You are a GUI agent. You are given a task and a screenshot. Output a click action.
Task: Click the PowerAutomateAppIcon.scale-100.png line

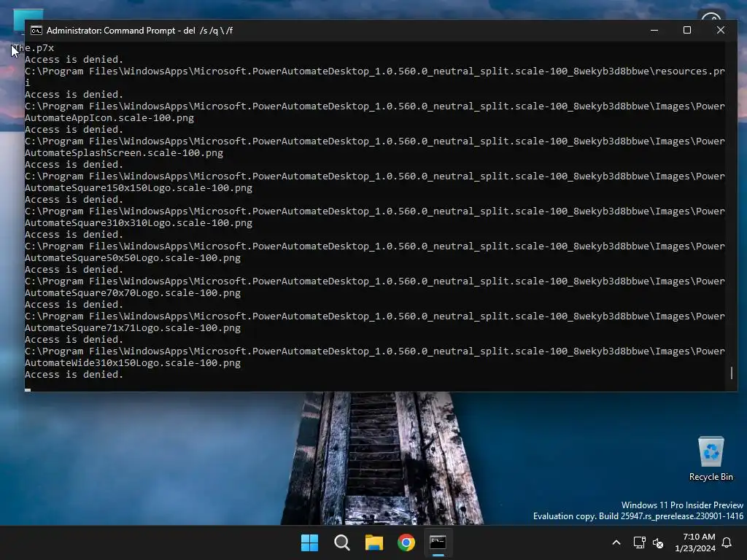pyautogui.click(x=109, y=117)
